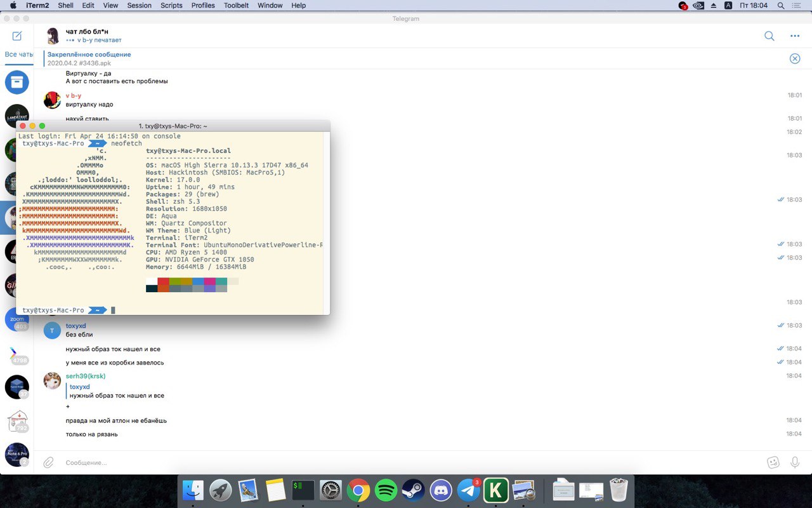Image resolution: width=812 pixels, height=508 pixels.
Task: Open the NVIDIA menu bar icon
Action: (698, 5)
